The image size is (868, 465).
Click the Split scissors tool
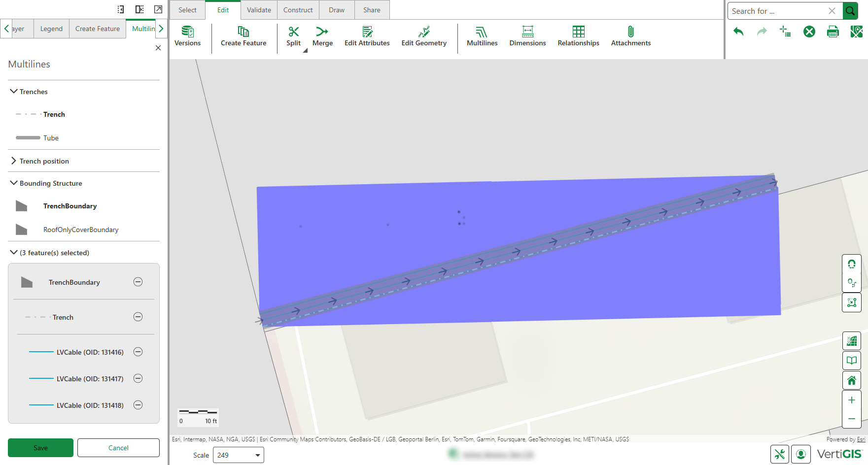click(x=293, y=36)
